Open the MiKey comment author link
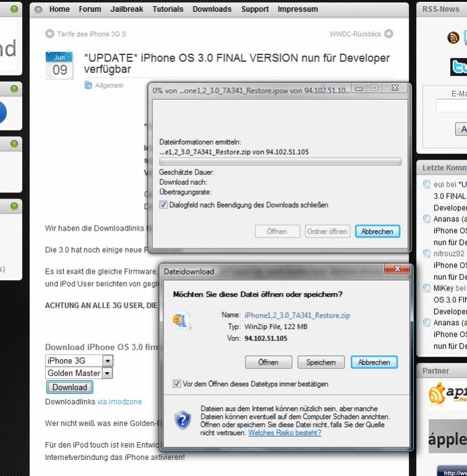This screenshot has width=467, height=476. (x=443, y=288)
